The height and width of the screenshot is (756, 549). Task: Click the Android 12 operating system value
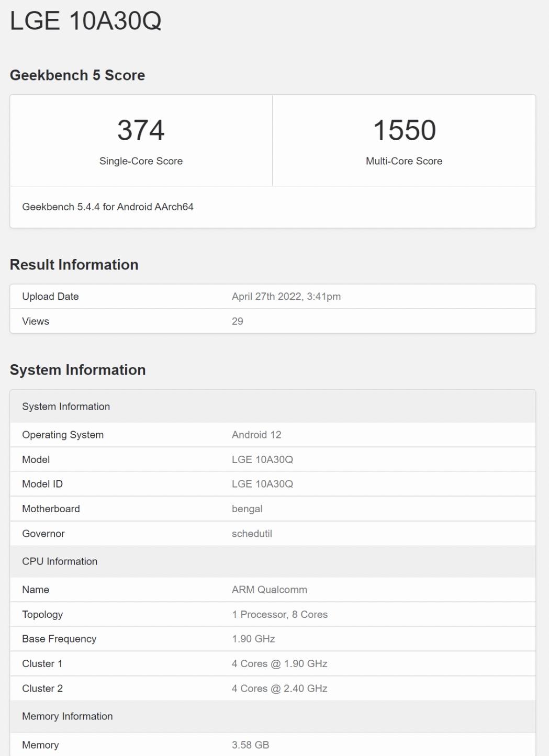click(x=256, y=435)
